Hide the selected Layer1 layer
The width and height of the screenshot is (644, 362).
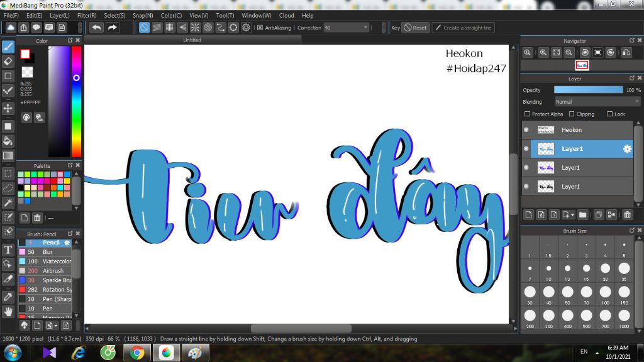point(526,148)
